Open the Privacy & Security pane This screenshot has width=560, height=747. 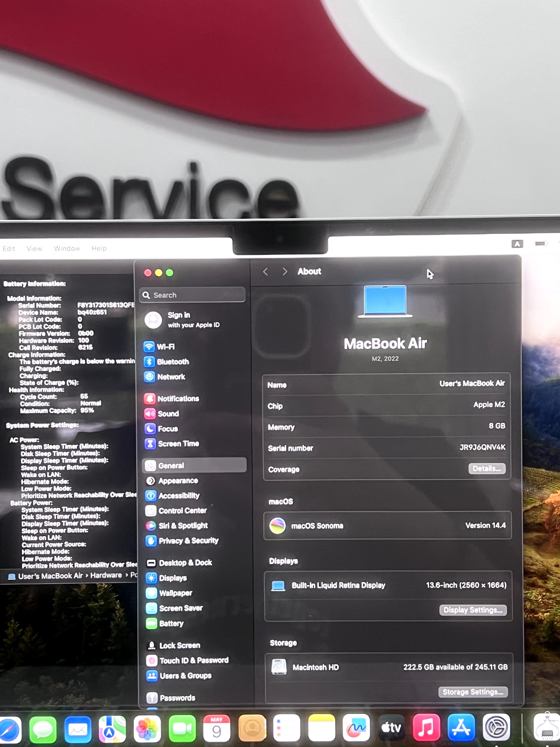pos(188,541)
